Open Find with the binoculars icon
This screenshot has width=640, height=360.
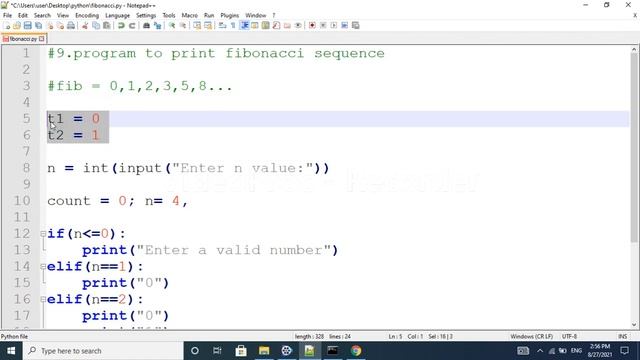[147, 25]
